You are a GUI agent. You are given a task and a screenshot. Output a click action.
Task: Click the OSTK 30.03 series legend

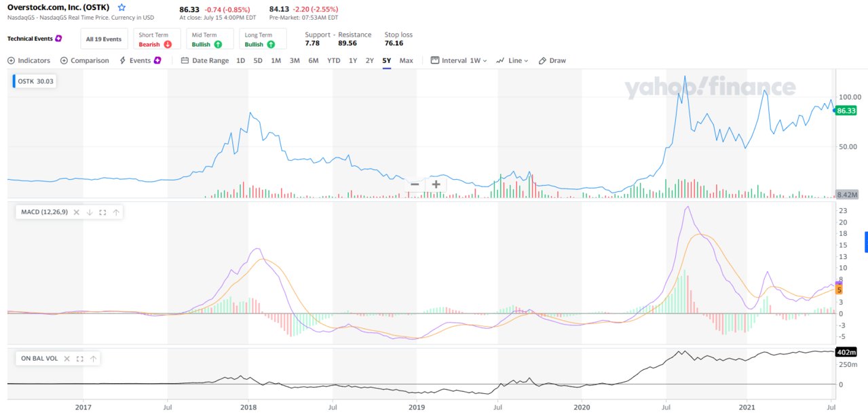point(36,81)
